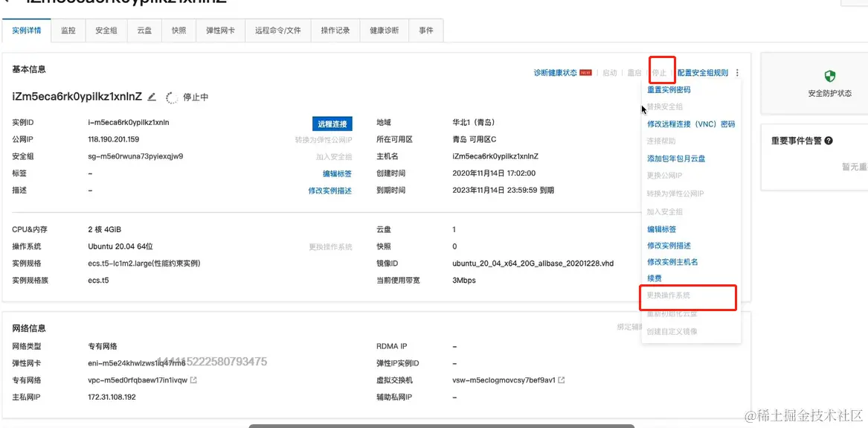The width and height of the screenshot is (868, 428).
Task: Click 修改实例描述 in the 描述 row
Action: tap(330, 191)
